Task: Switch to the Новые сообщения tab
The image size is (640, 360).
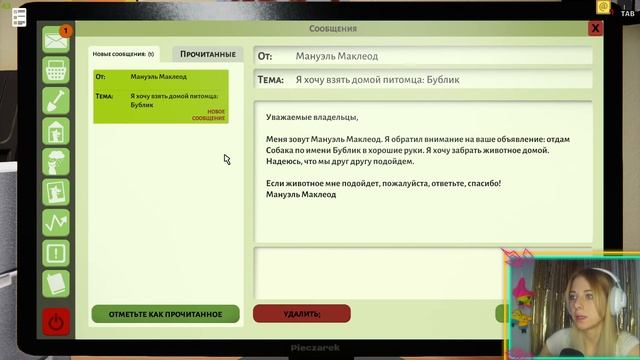Action: [x=123, y=54]
